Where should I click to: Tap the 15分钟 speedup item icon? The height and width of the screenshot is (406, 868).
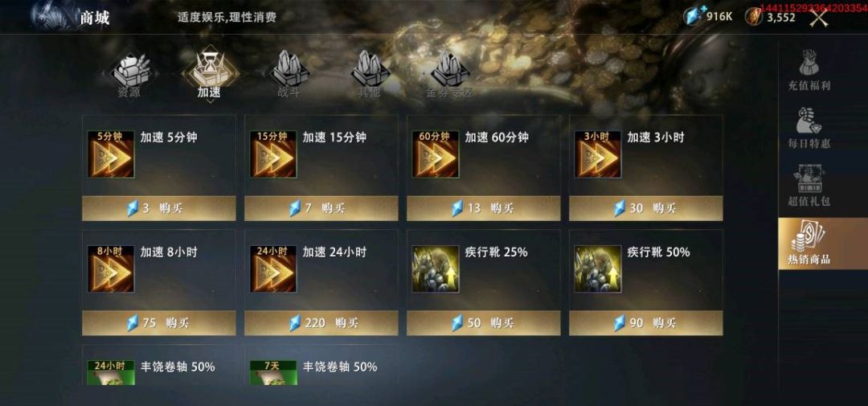[273, 154]
